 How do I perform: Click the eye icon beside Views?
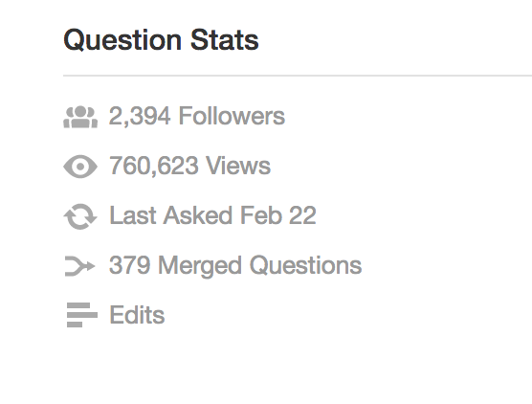tap(80, 167)
